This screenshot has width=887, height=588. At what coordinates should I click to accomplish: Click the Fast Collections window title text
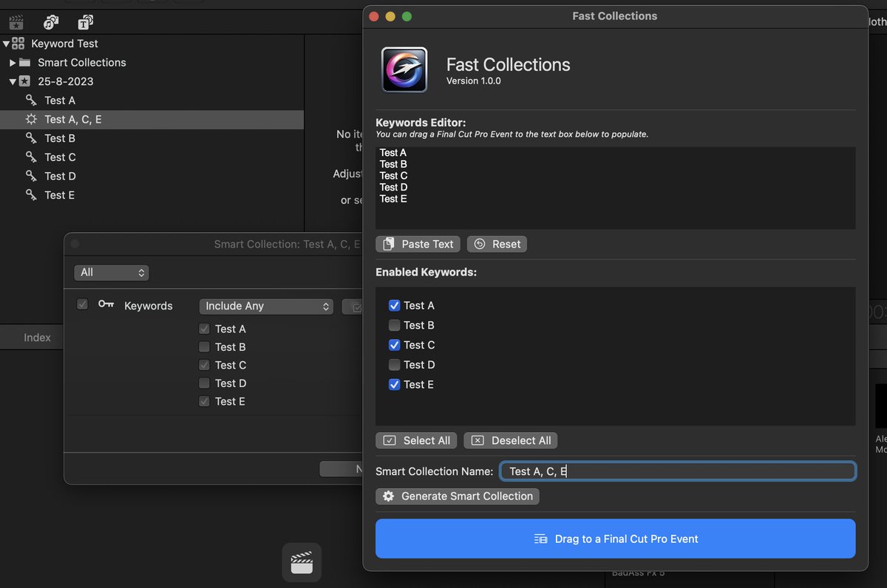pos(615,16)
